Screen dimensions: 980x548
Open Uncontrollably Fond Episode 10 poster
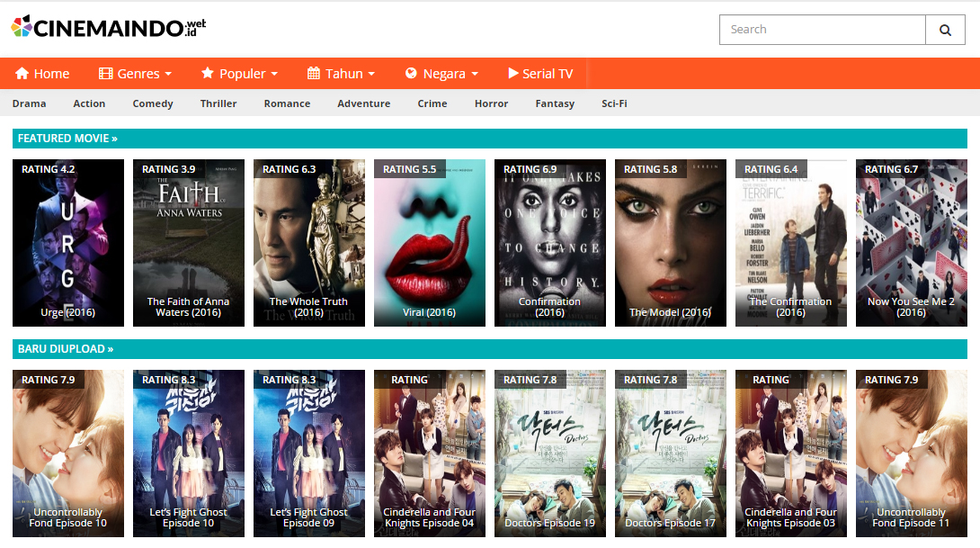(x=68, y=454)
